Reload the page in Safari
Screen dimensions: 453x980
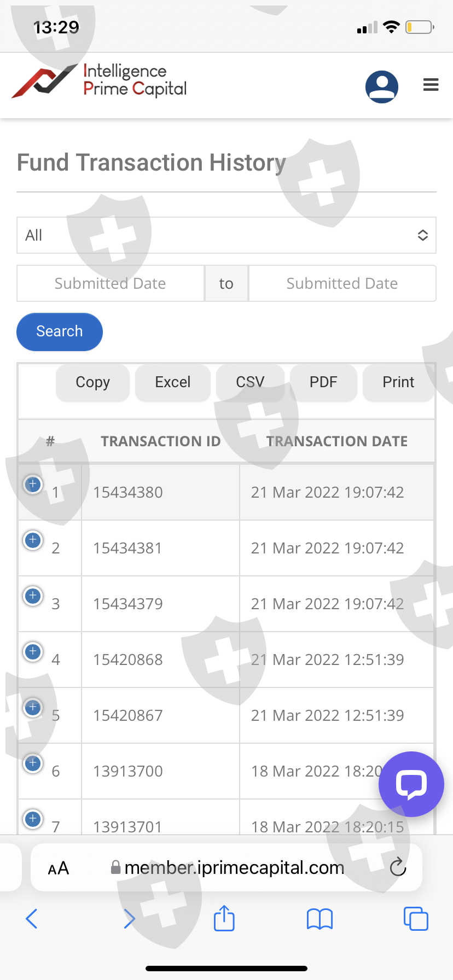(x=398, y=867)
